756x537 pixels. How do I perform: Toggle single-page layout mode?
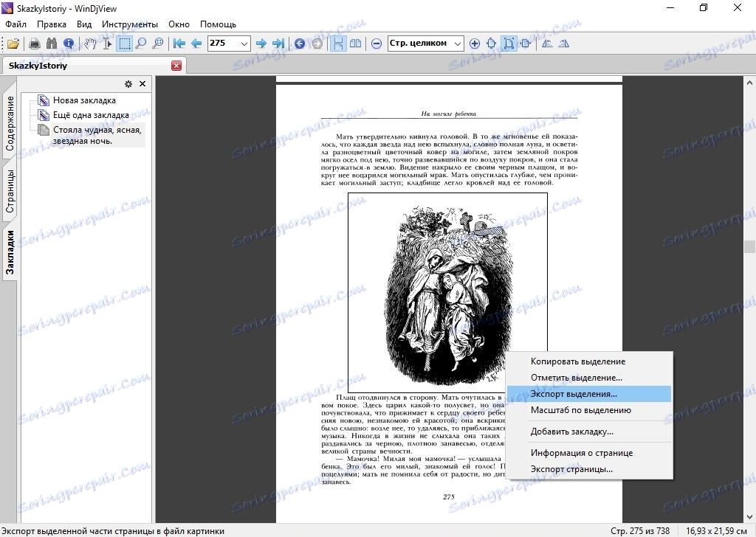click(x=338, y=44)
